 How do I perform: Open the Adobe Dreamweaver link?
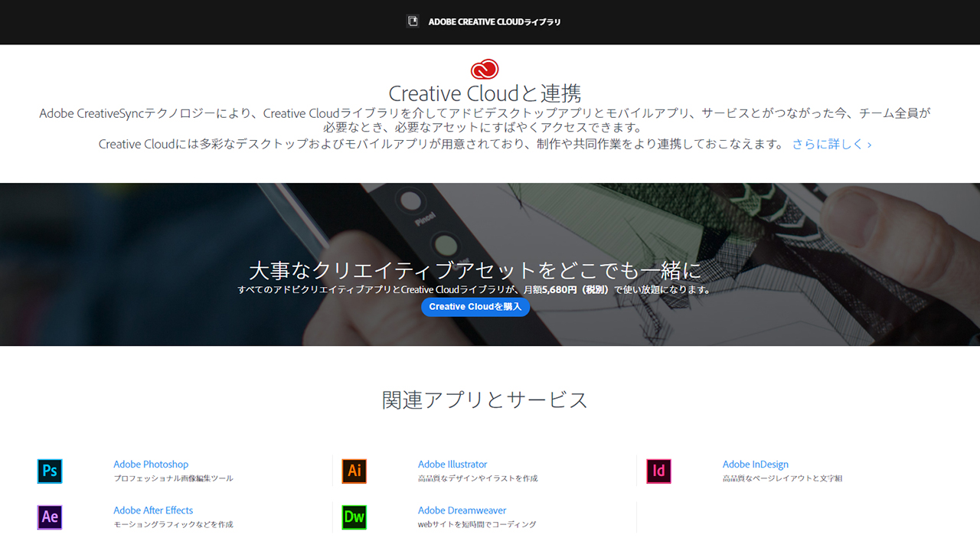pos(462,510)
